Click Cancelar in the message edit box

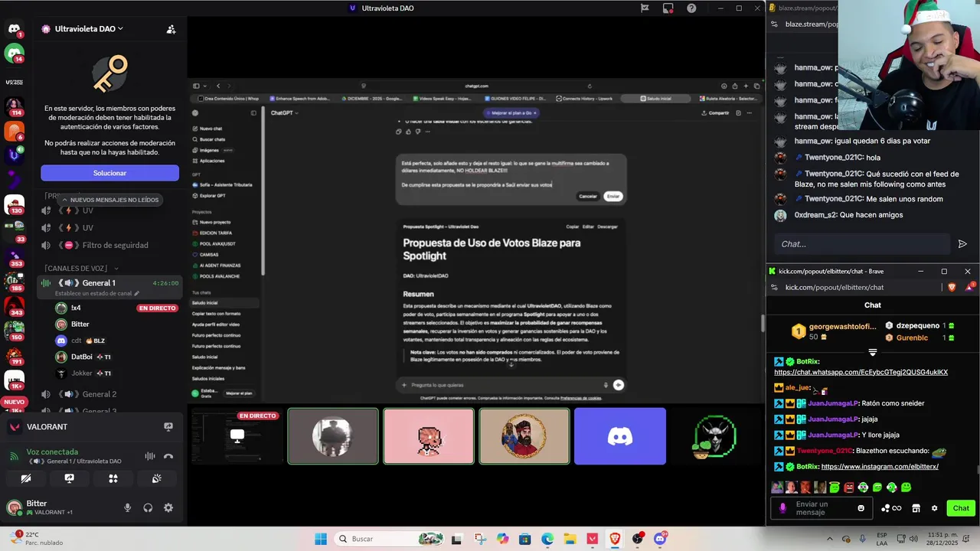pos(588,196)
